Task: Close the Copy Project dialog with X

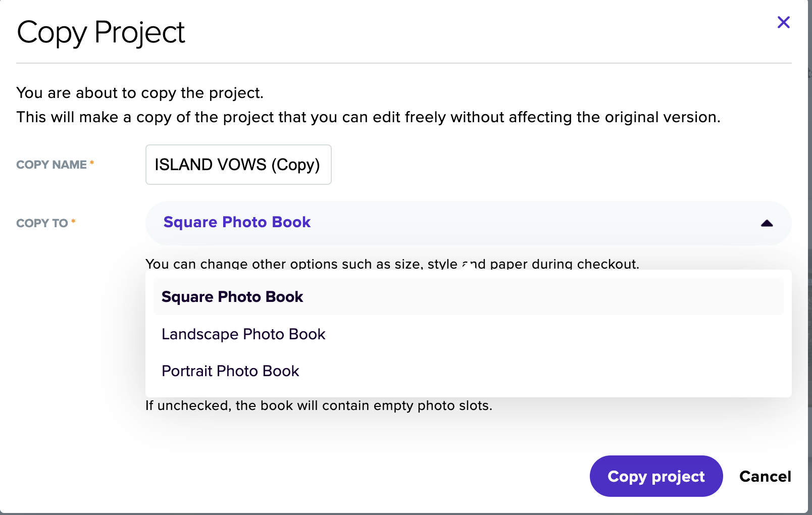Action: 783,22
